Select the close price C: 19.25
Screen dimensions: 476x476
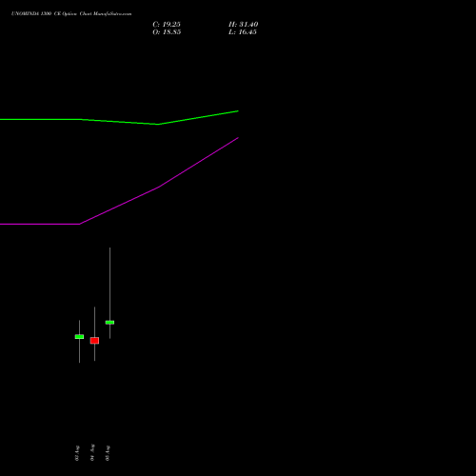click(x=167, y=25)
